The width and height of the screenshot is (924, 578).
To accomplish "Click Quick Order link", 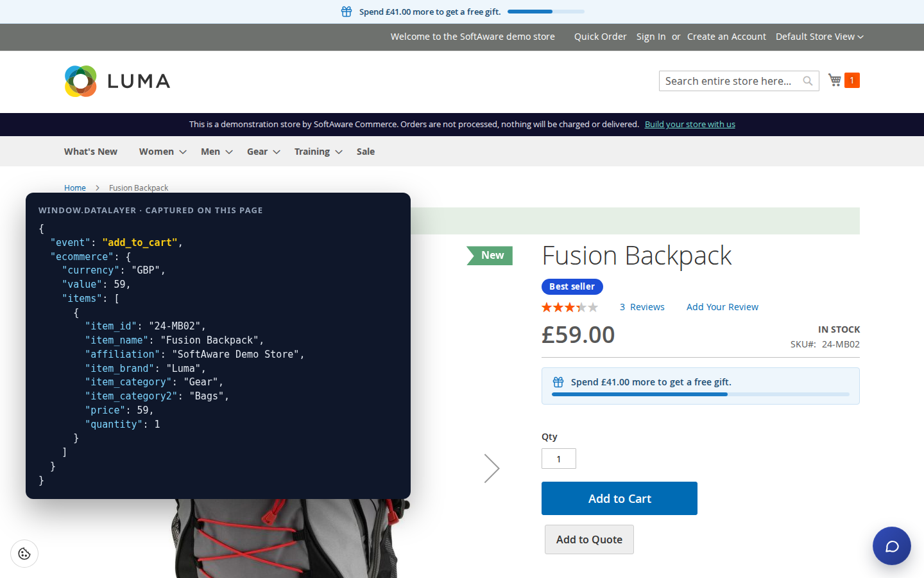I will coord(601,37).
